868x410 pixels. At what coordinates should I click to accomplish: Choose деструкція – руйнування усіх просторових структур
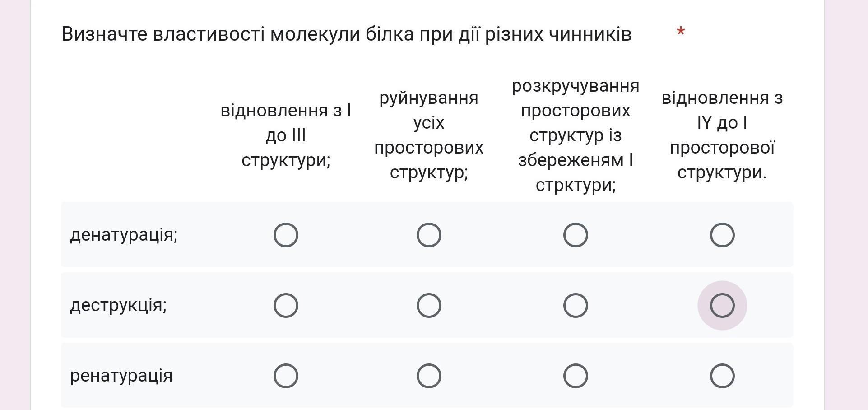click(x=429, y=306)
